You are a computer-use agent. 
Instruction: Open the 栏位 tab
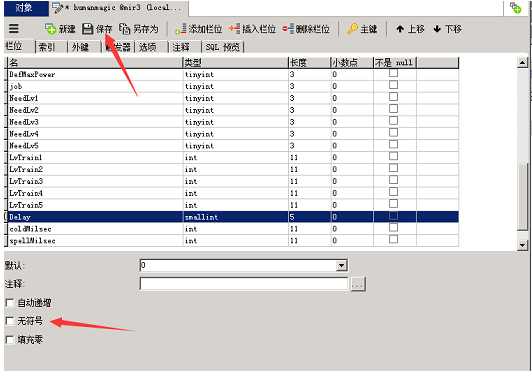pos(19,46)
